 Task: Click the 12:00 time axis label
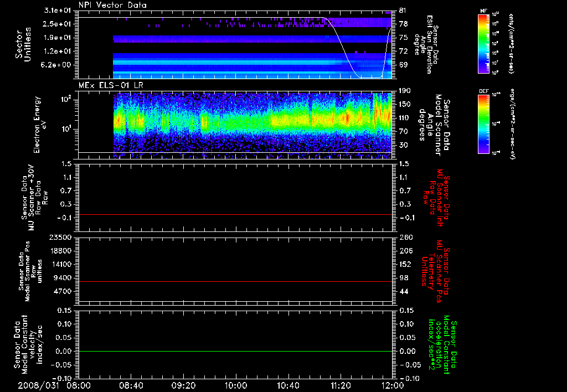tap(392, 385)
